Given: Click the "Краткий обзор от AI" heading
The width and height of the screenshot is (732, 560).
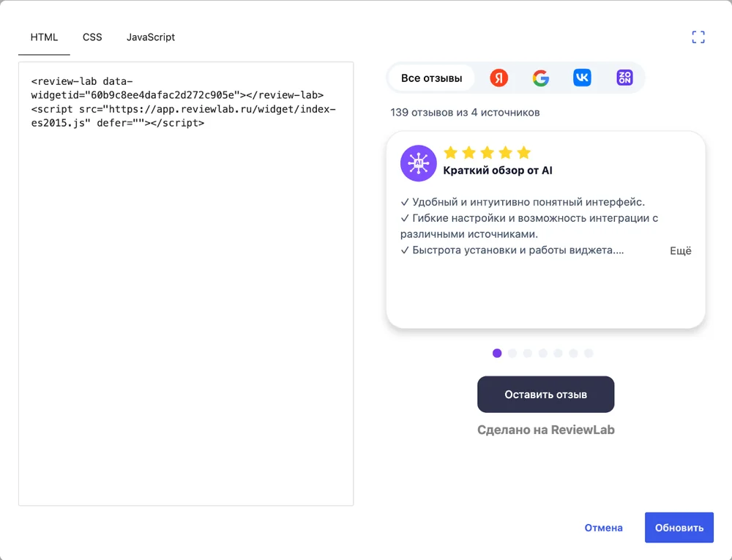Looking at the screenshot, I should click(498, 171).
